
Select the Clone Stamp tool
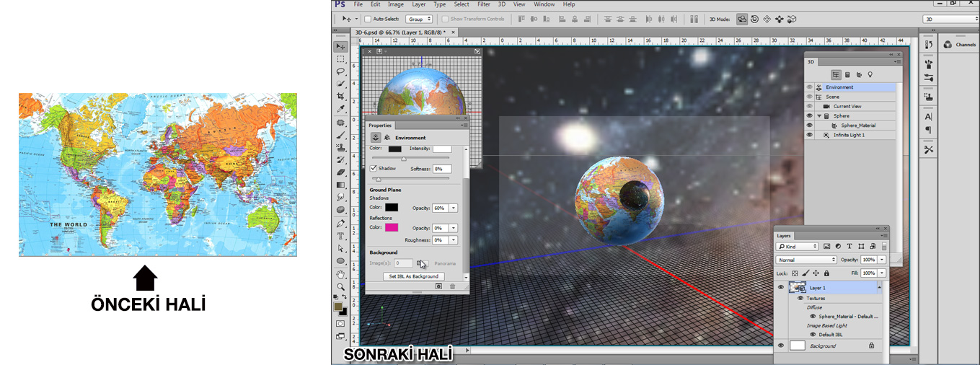[341, 147]
